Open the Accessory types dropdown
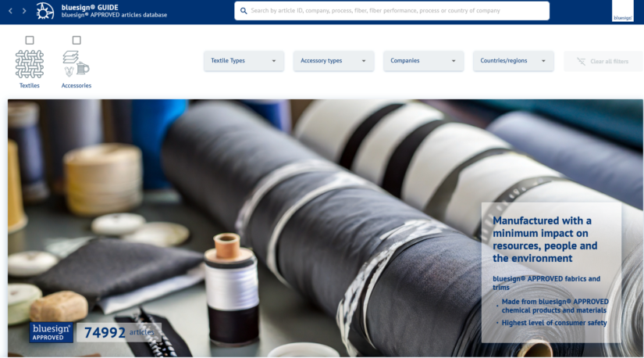644x358 pixels. 333,61
